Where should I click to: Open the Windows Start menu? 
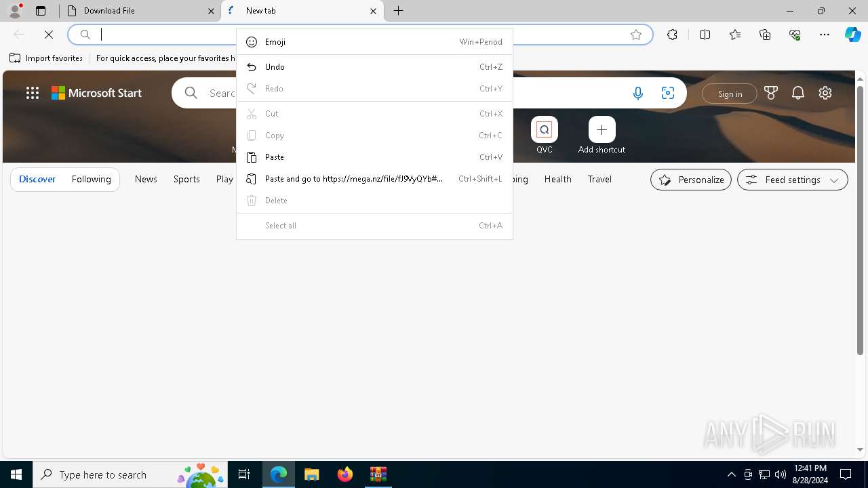[16, 474]
